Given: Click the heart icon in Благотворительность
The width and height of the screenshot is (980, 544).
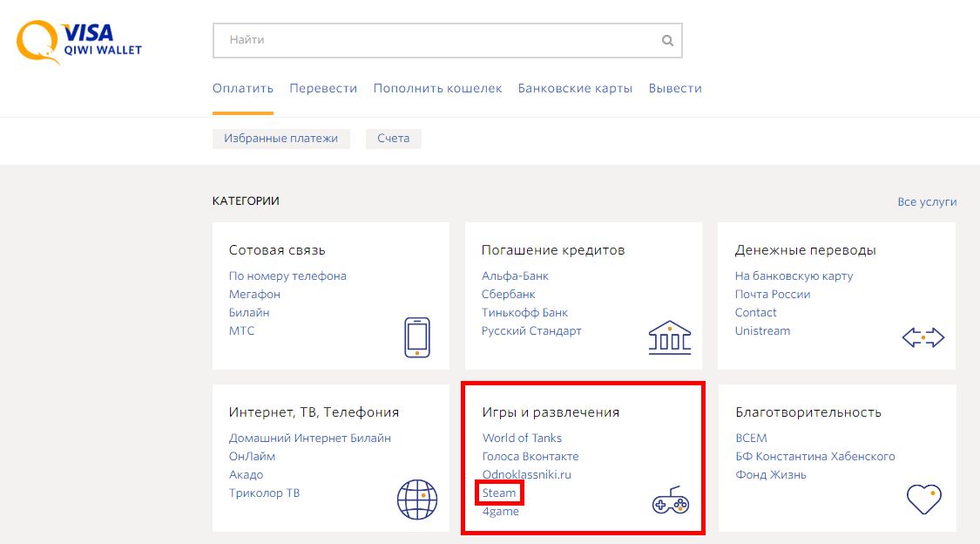Looking at the screenshot, I should (923, 500).
